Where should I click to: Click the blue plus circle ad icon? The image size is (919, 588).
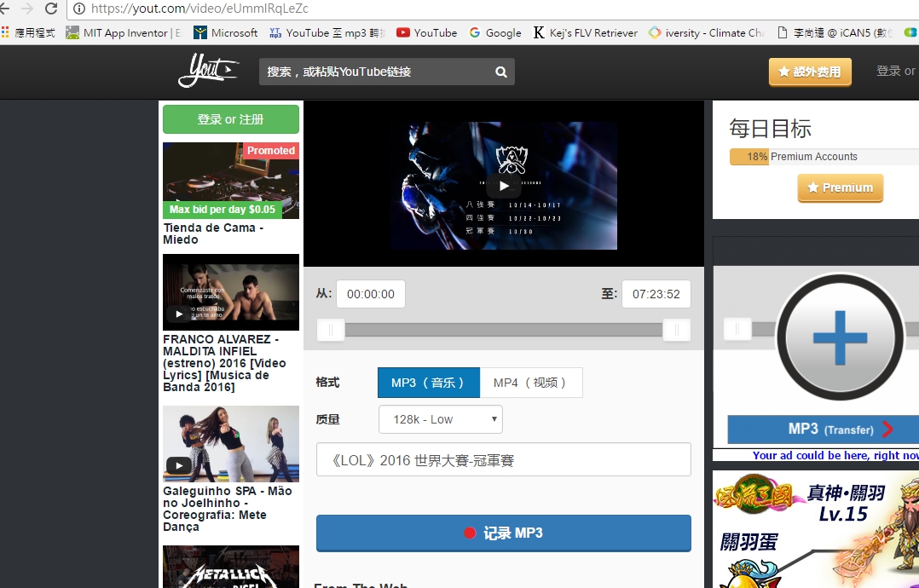[x=840, y=337]
